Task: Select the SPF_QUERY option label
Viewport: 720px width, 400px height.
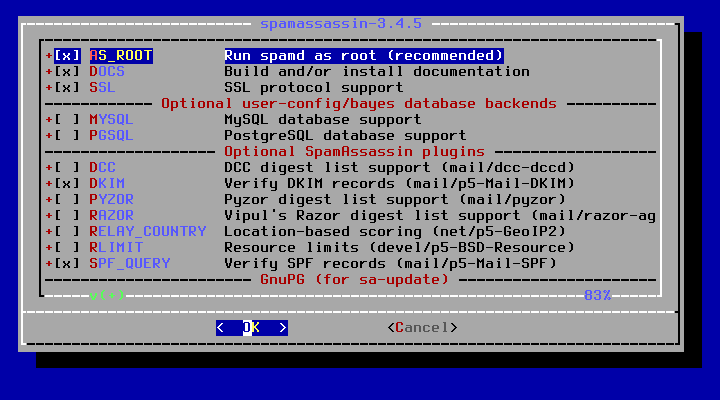Action: click(x=130, y=264)
